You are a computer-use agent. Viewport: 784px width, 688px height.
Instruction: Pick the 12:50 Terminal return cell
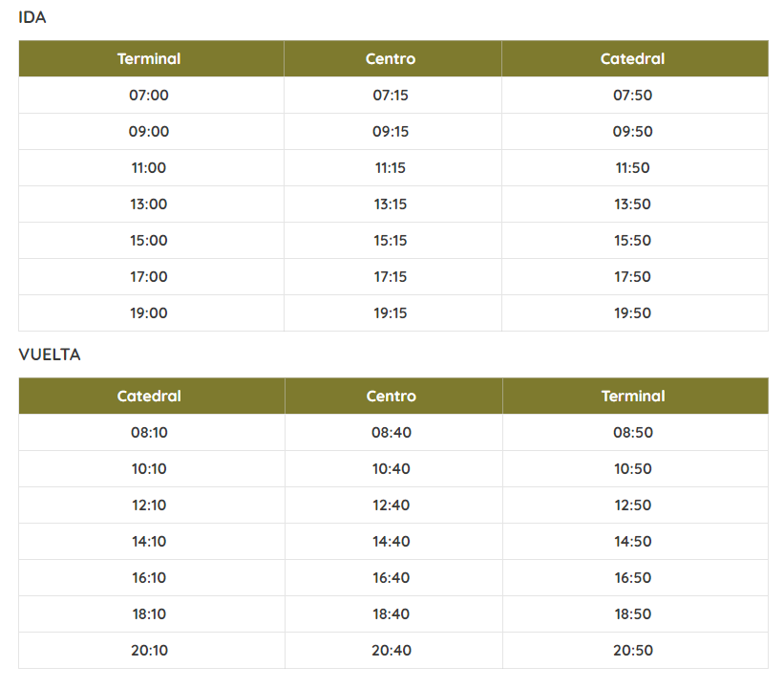click(x=633, y=505)
